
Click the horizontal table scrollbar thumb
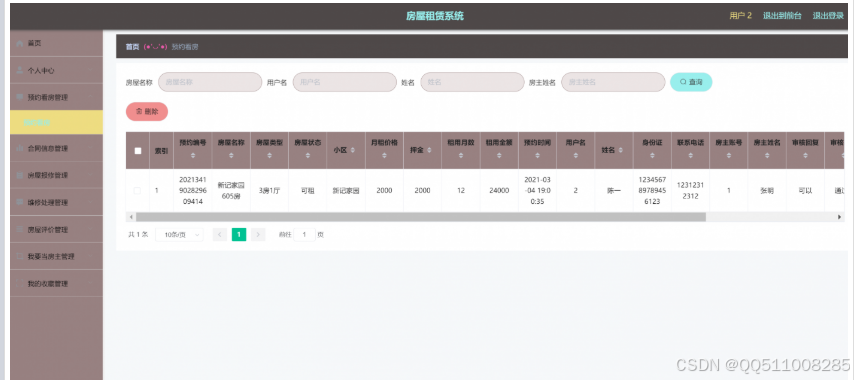[x=420, y=217]
